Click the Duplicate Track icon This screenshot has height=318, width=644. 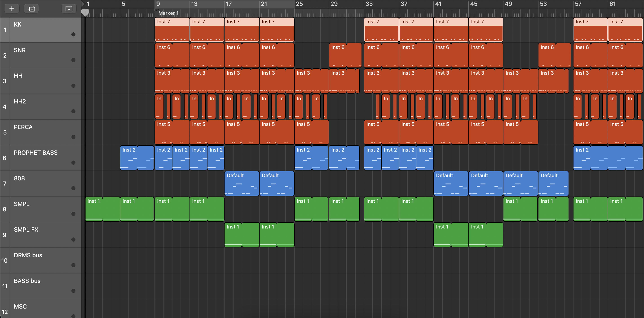click(x=31, y=9)
